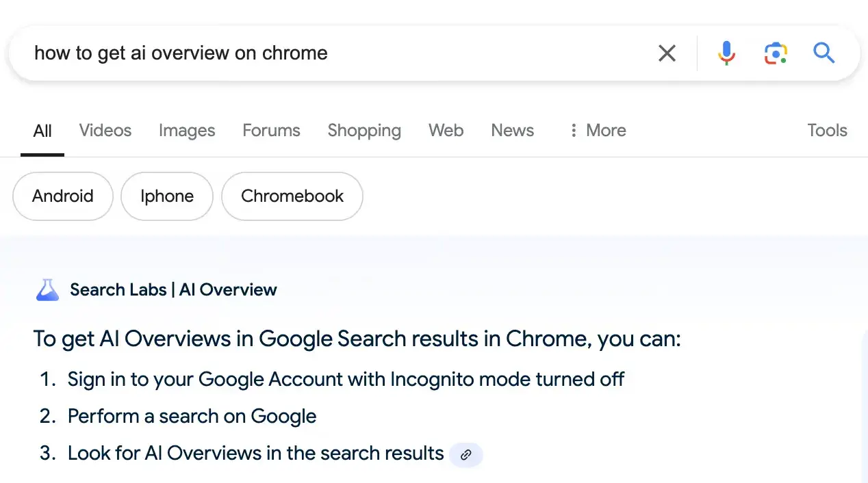
Task: Click the Search Labs flask icon
Action: 47,289
